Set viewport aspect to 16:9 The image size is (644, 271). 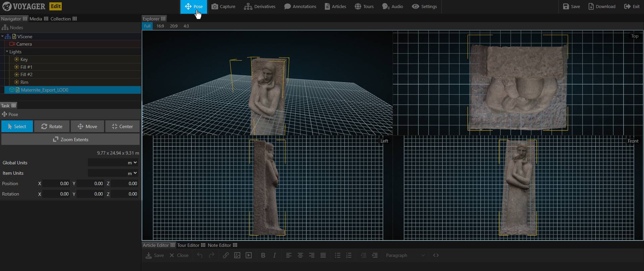[160, 26]
